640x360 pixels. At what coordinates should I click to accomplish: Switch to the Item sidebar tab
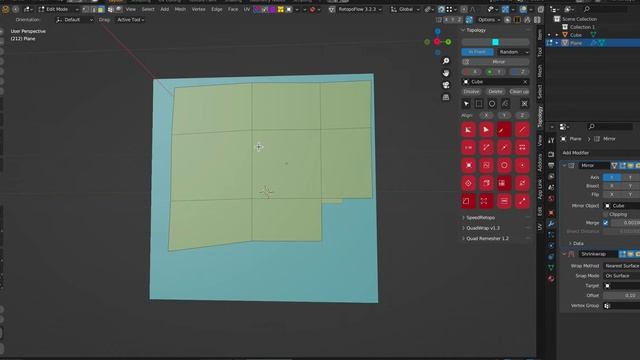pyautogui.click(x=540, y=34)
